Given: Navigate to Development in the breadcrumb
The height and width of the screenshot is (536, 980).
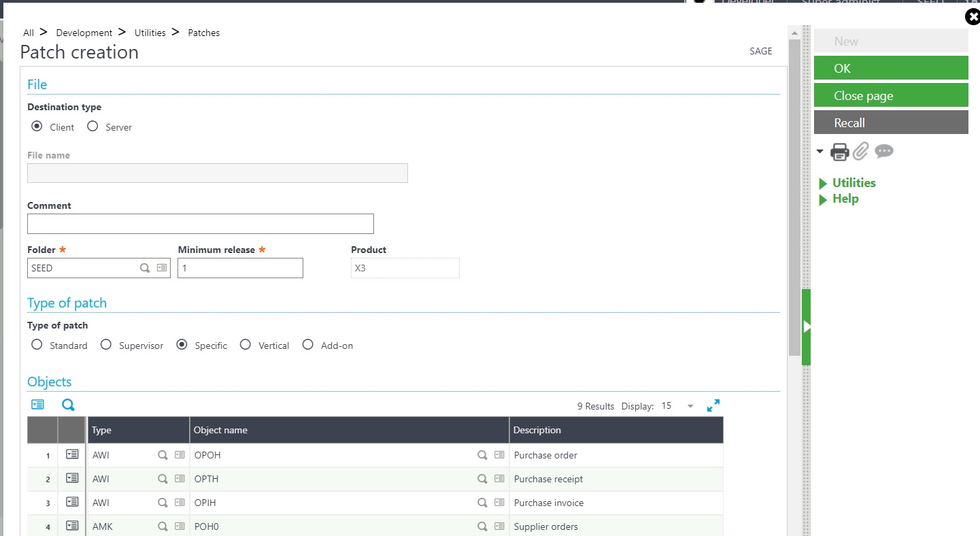Looking at the screenshot, I should coord(84,32).
